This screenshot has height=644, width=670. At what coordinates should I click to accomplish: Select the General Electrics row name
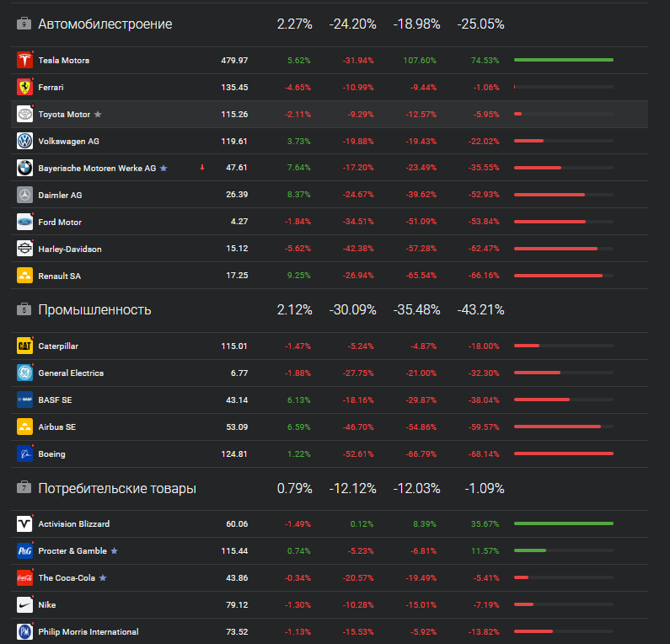71,373
